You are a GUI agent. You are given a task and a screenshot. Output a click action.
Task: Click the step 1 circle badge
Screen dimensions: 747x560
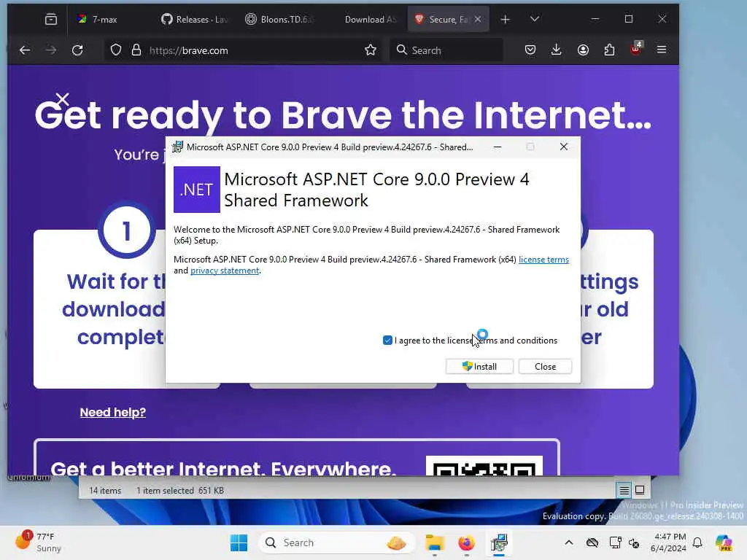click(127, 231)
